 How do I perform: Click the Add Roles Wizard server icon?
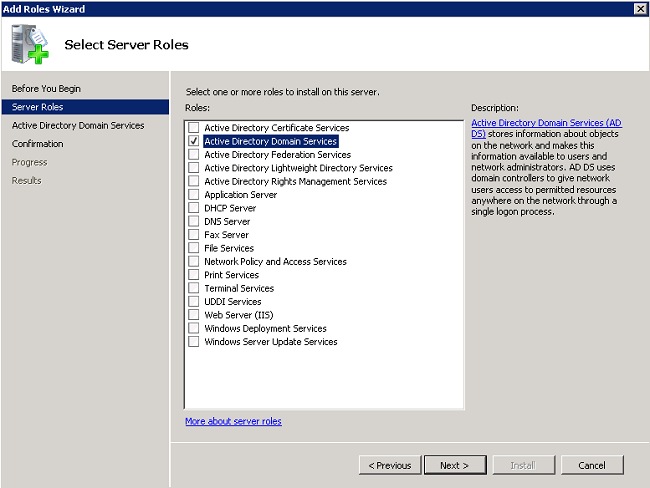[28, 45]
